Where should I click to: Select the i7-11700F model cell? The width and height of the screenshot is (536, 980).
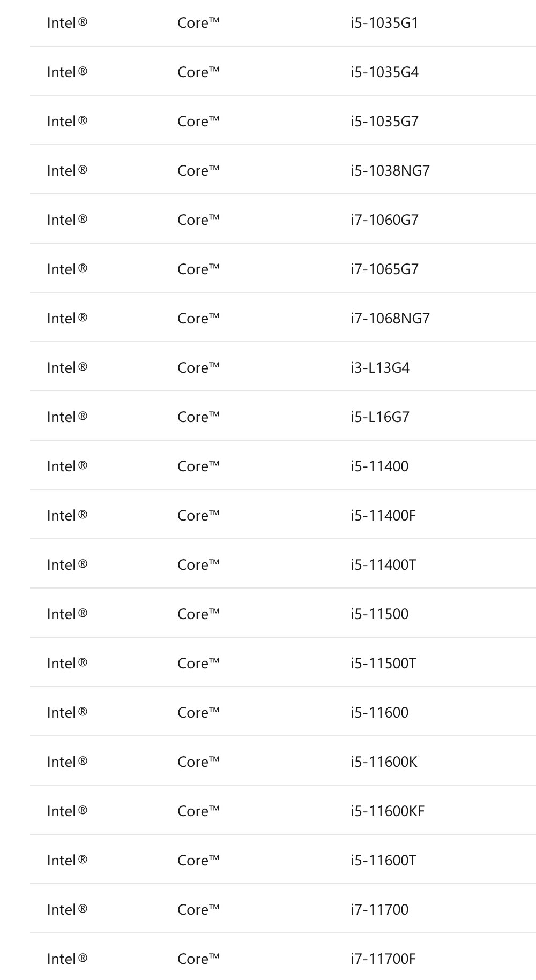[x=383, y=959]
